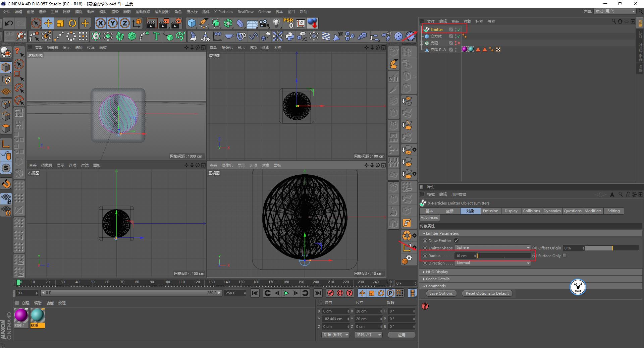Viewport: 644px width, 348px height.
Task: Click Reset Options to Default
Action: 487,293
